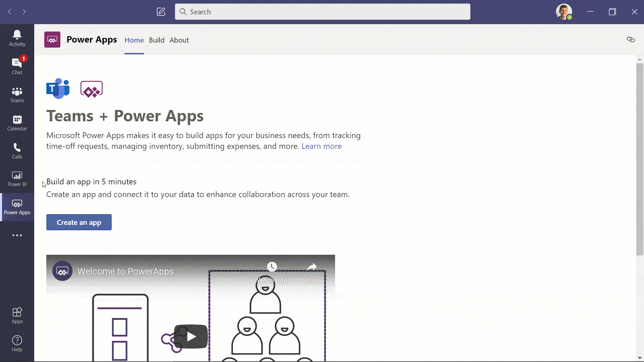
Task: Select Power Apps in the sidebar
Action: point(17,207)
